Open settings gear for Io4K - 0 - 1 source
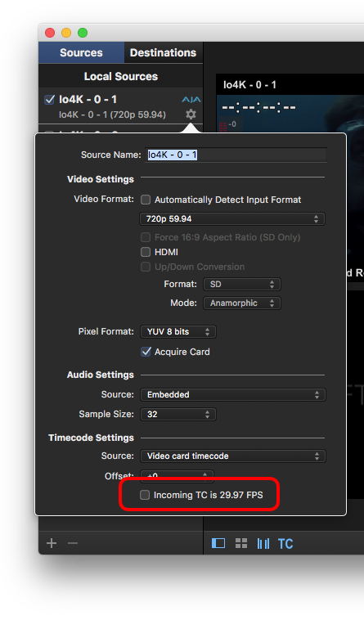 (x=191, y=115)
